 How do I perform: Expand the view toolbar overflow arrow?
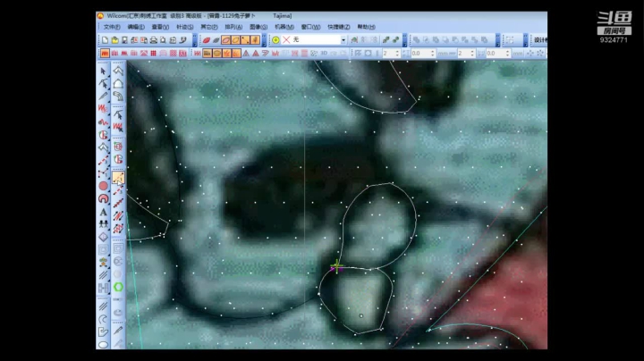264,40
